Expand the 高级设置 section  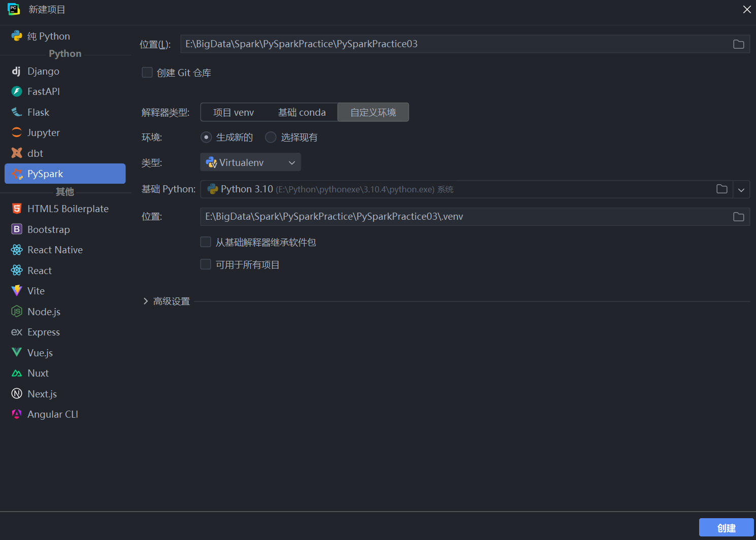(146, 301)
